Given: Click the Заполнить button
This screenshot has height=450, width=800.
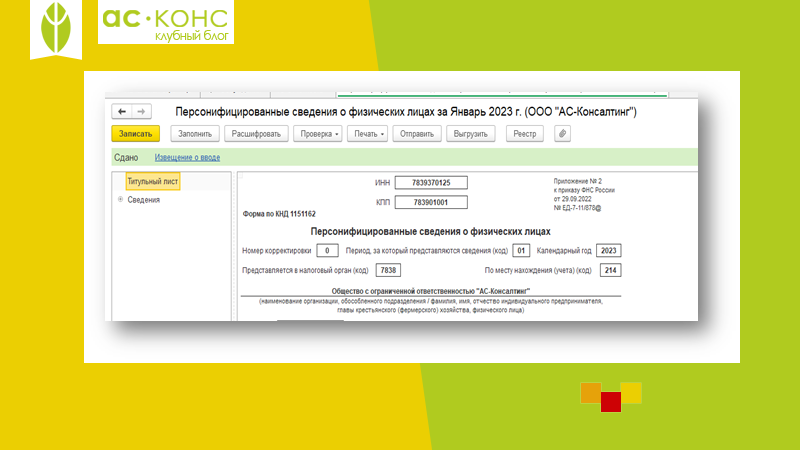Looking at the screenshot, I should point(195,134).
